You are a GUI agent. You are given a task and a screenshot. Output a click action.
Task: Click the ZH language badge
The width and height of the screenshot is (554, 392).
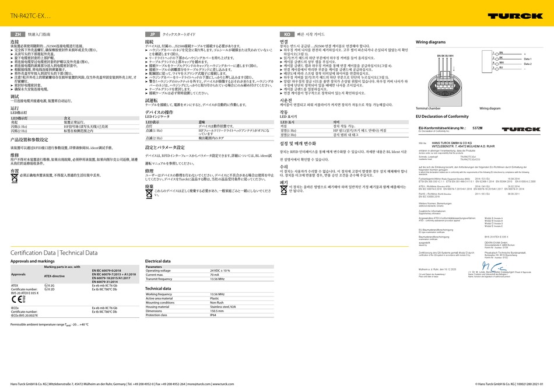(17, 34)
